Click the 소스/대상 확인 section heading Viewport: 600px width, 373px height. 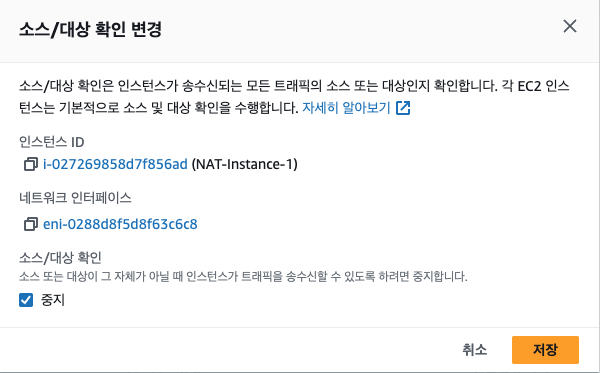pyautogui.click(x=60, y=257)
